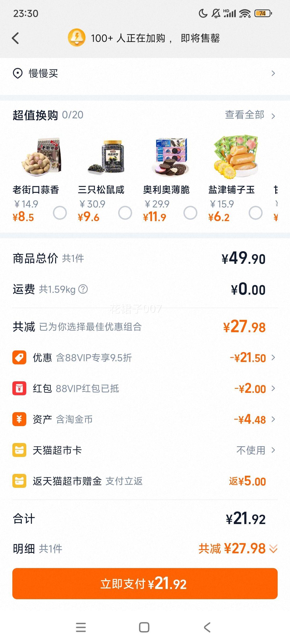Open the 慢慢买 delivery address row
This screenshot has height=644, width=290.
pos(145,73)
